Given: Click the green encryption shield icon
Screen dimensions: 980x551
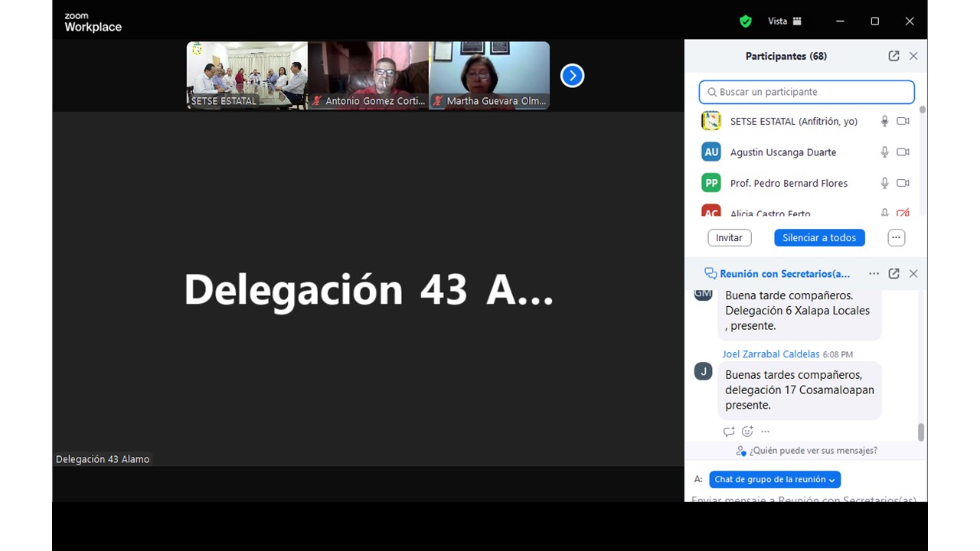Looking at the screenshot, I should click(x=745, y=21).
